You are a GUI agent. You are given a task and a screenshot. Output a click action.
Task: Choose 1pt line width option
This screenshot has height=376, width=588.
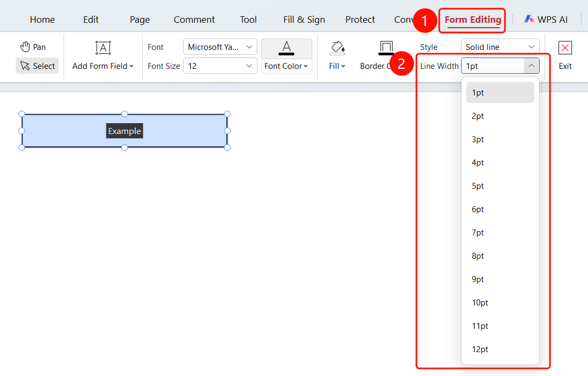500,93
